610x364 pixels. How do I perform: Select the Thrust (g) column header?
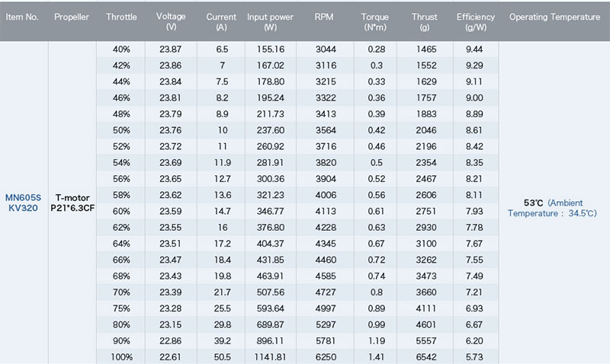point(425,22)
